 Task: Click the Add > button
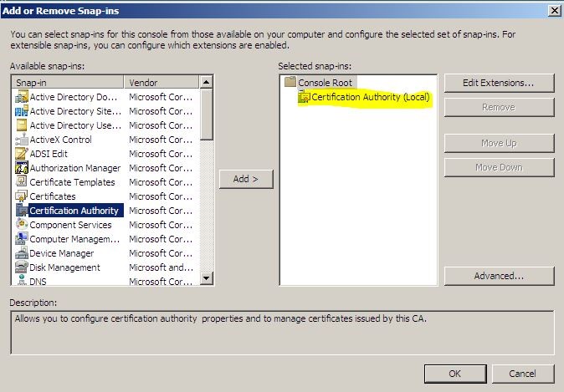pyautogui.click(x=246, y=179)
